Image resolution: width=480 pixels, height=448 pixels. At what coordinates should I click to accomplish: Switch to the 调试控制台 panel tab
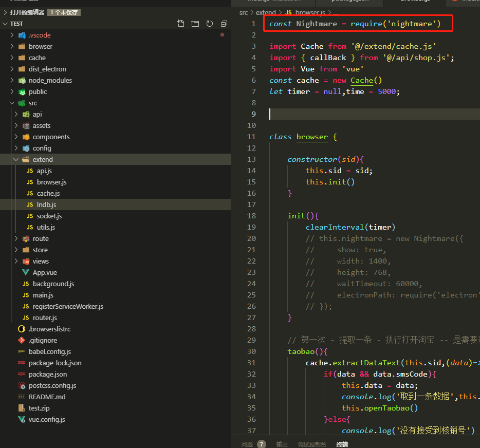pyautogui.click(x=312, y=444)
